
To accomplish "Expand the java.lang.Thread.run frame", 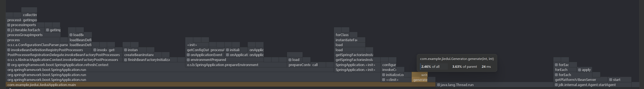I will [x=438, y=85].
